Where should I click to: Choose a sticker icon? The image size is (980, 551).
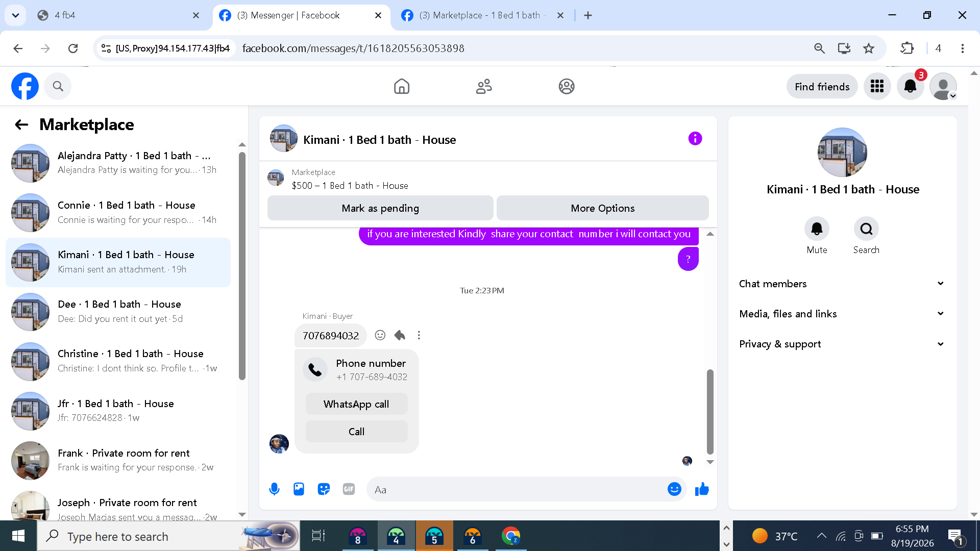click(324, 489)
